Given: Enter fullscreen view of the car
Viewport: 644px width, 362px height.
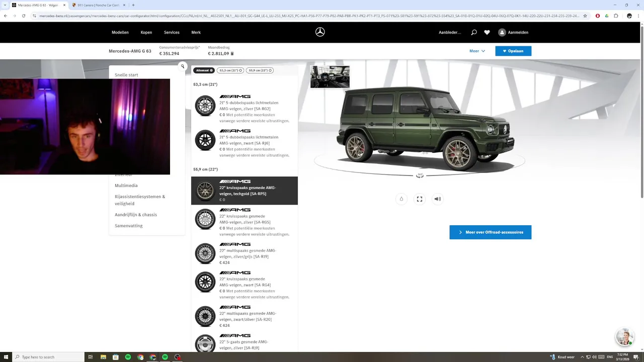Looking at the screenshot, I should (x=420, y=199).
